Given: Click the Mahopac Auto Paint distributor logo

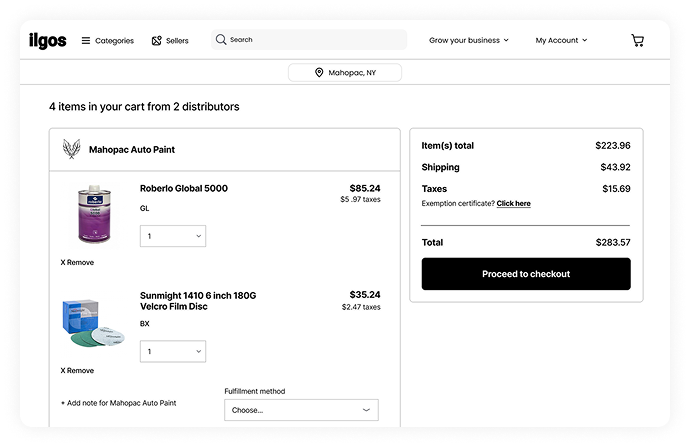Looking at the screenshot, I should click(x=71, y=149).
